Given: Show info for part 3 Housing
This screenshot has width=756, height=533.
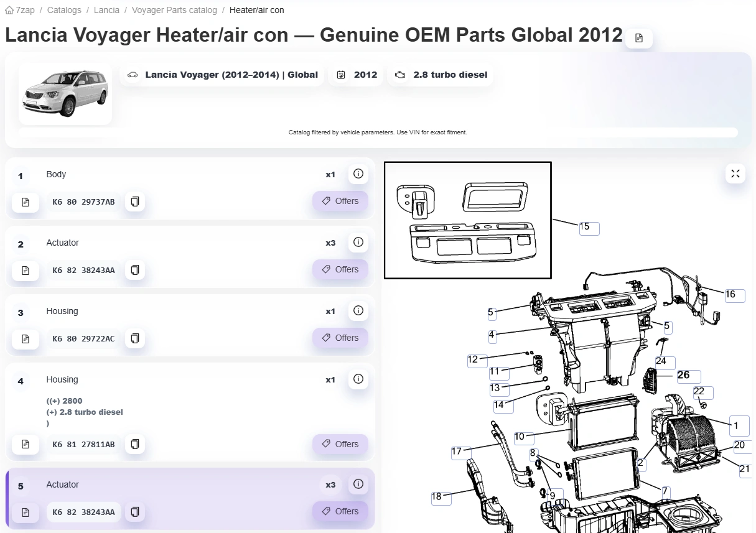Looking at the screenshot, I should coord(358,311).
